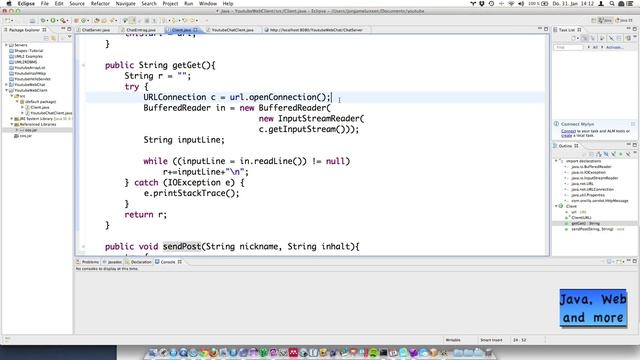The height and width of the screenshot is (360, 640).
Task: Click the Open Perspective icon
Action: click(593, 20)
